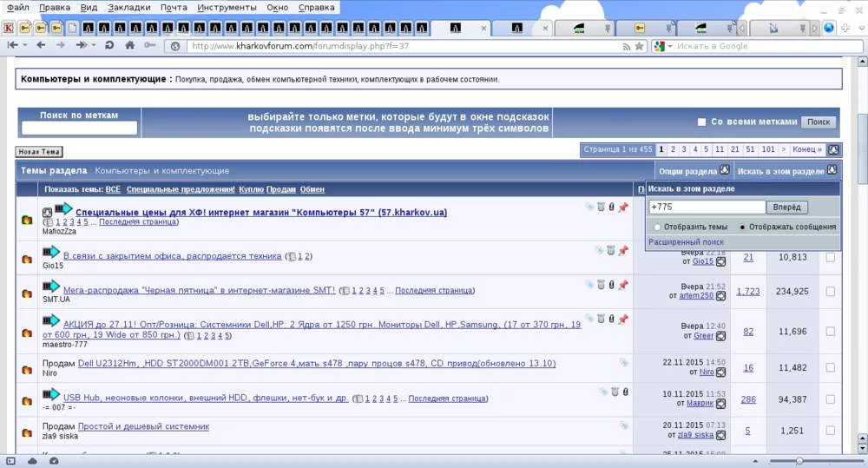
Task: Click the new tab plus icon
Action: coord(845,28)
